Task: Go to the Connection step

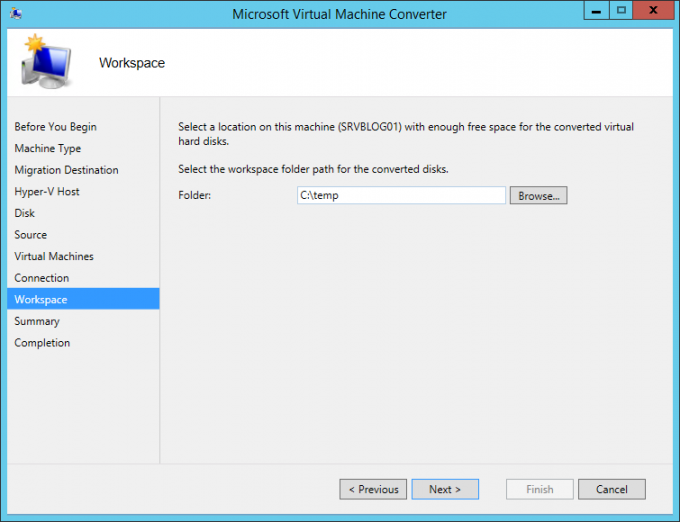Action: [41, 278]
